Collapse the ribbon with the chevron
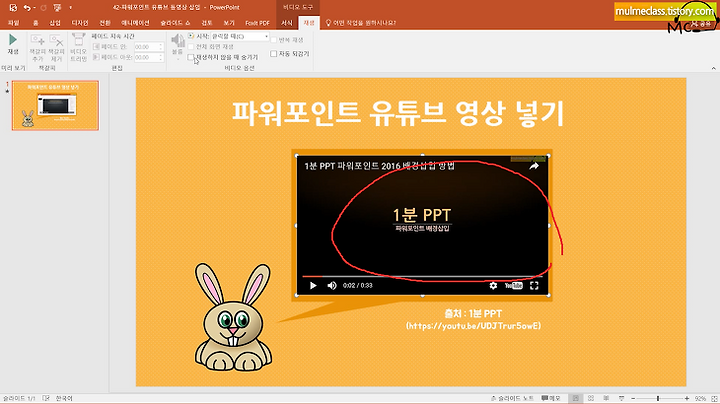 click(714, 68)
